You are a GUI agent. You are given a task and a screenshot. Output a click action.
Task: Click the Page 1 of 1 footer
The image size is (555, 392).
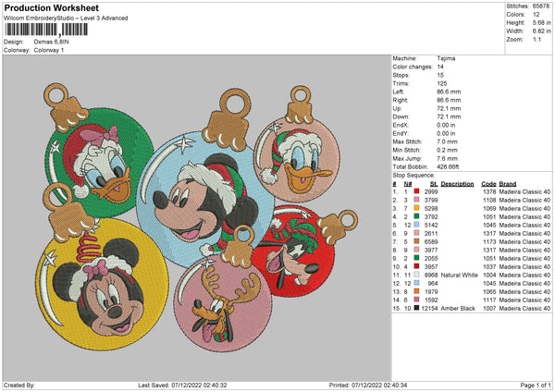[x=536, y=385]
